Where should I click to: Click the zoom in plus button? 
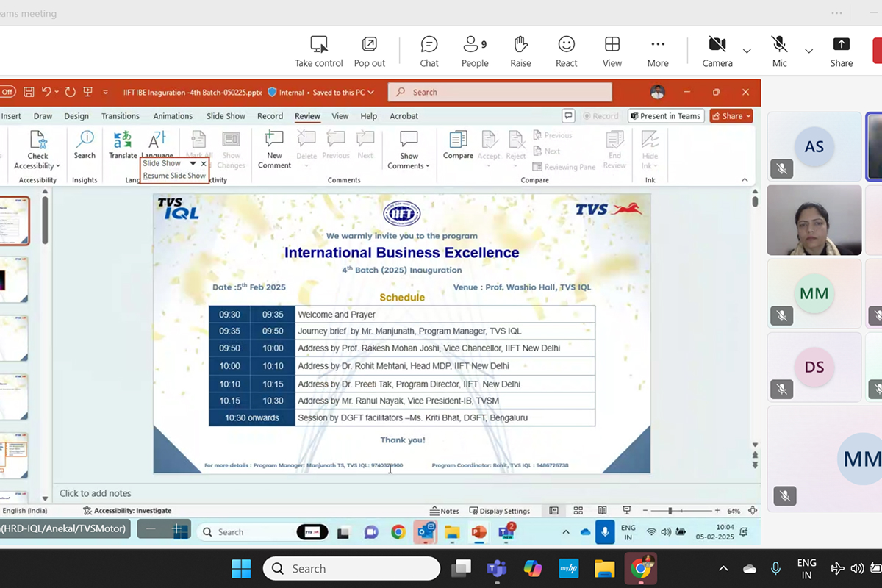pyautogui.click(x=717, y=511)
